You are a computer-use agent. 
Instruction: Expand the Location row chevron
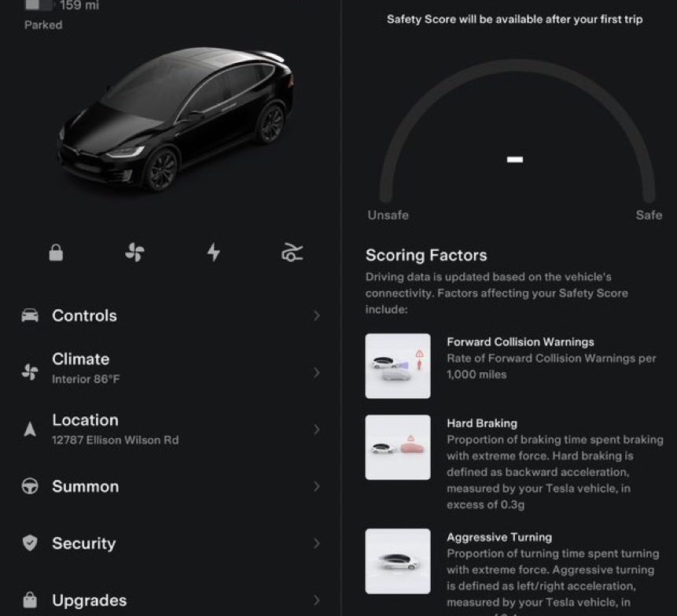[317, 430]
